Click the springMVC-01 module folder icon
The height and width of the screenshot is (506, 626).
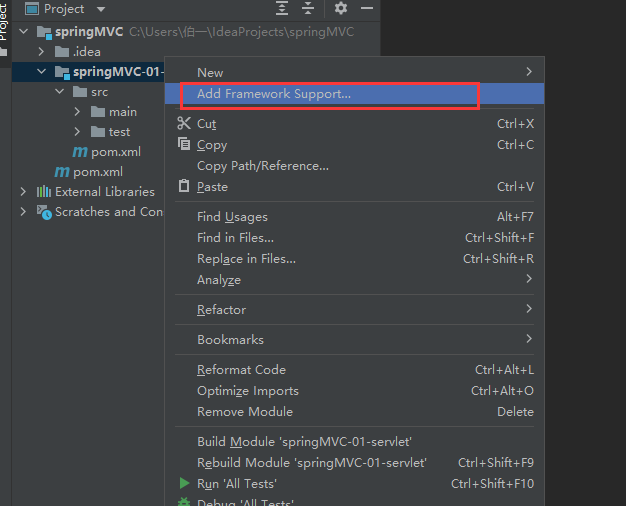click(62, 72)
